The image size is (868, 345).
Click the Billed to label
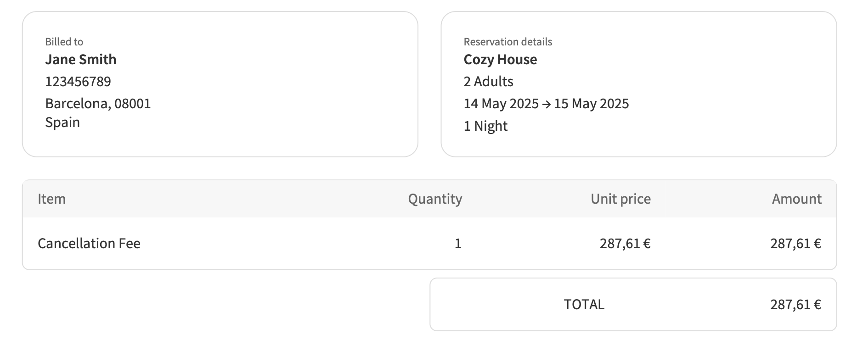(x=64, y=42)
